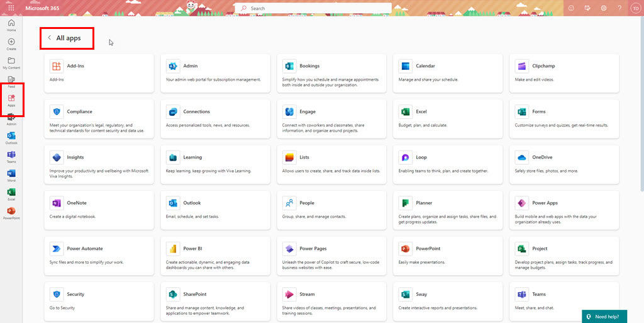
Task: Open Admin from the left sidebar
Action: pos(11,119)
